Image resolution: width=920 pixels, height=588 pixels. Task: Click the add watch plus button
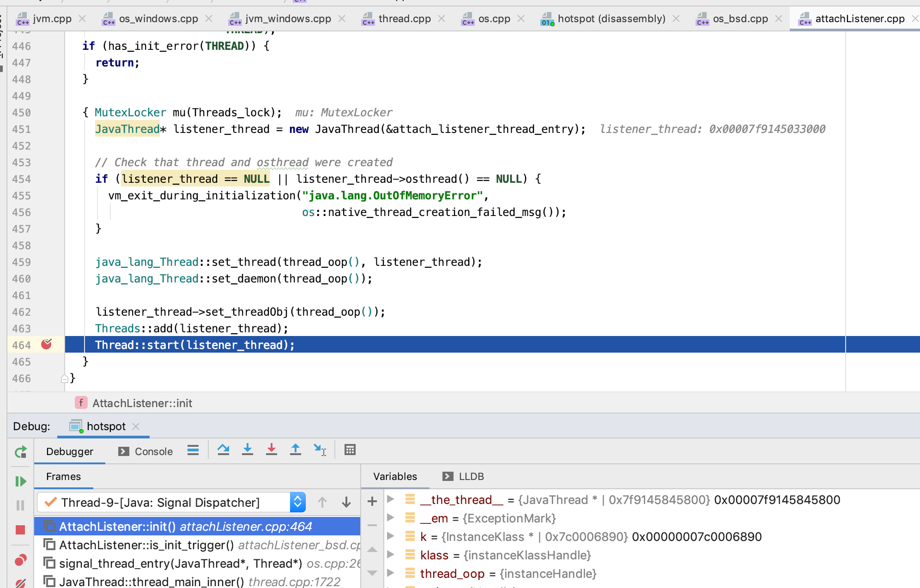tap(372, 501)
